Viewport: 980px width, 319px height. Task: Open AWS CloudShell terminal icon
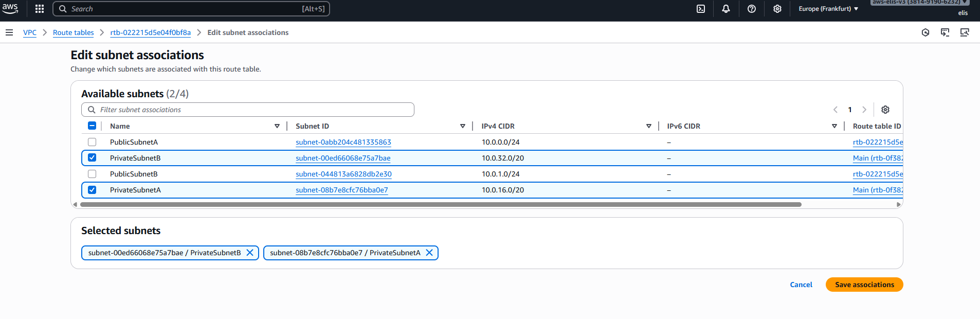coord(700,9)
